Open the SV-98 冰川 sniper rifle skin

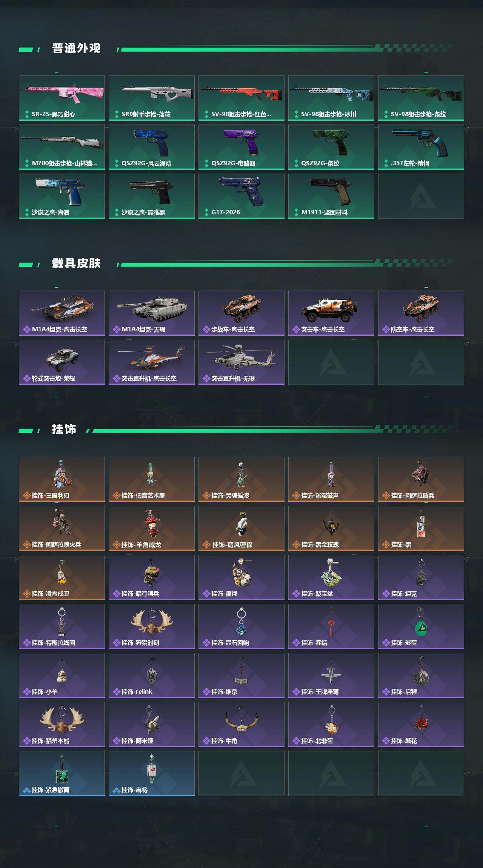[331, 98]
